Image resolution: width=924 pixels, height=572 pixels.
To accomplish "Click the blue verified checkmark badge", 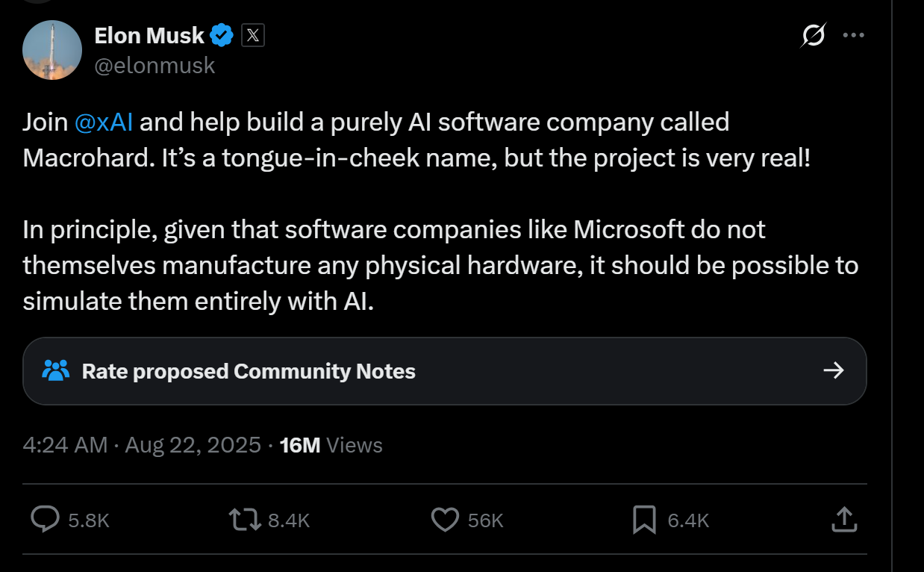I will click(222, 35).
